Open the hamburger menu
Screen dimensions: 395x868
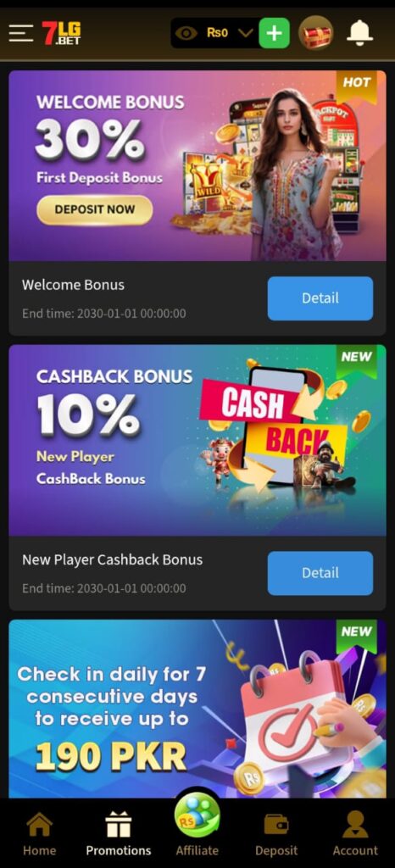click(x=21, y=33)
